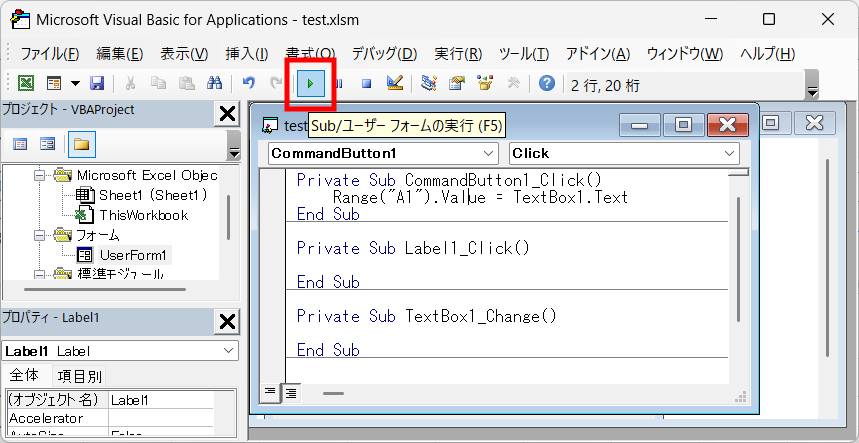Switch to the 項目別 tab in Properties
859x443 pixels.
[79, 376]
